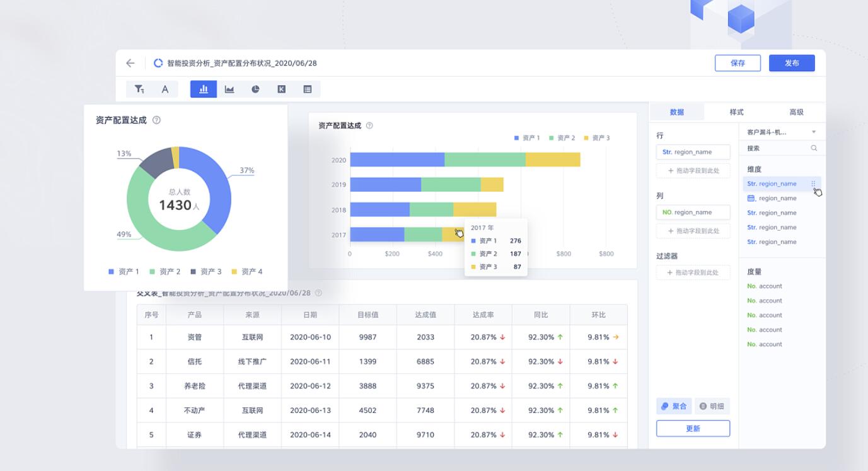
Task: Select the bar chart icon
Action: 204,90
